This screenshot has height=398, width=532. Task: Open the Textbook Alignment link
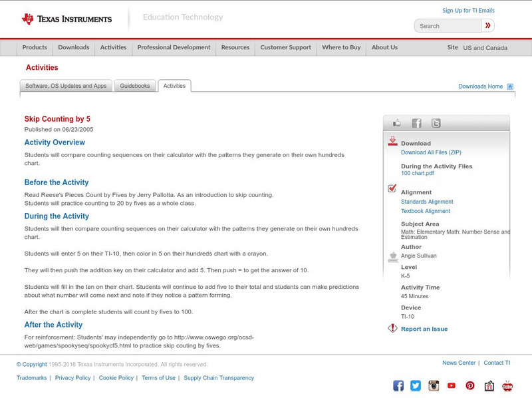(x=426, y=211)
